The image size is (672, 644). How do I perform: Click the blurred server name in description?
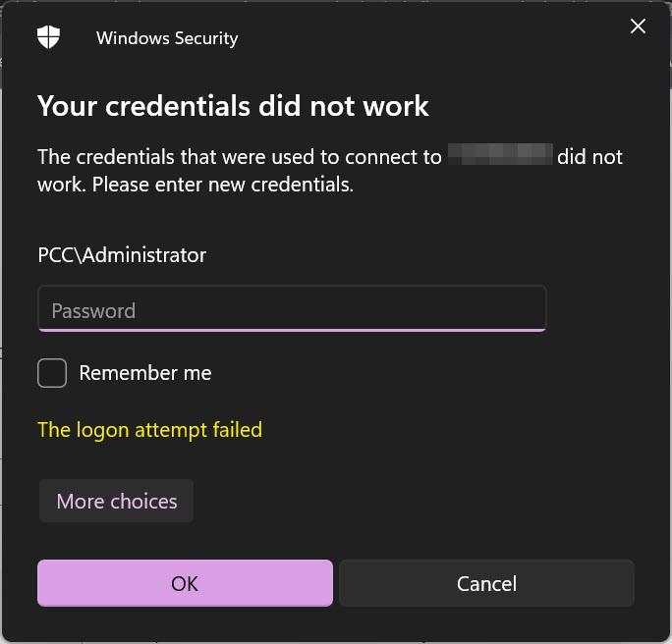500,154
